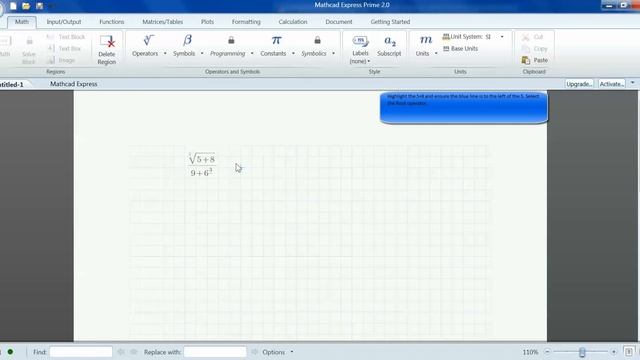Insert a Text Block region

tap(66, 37)
